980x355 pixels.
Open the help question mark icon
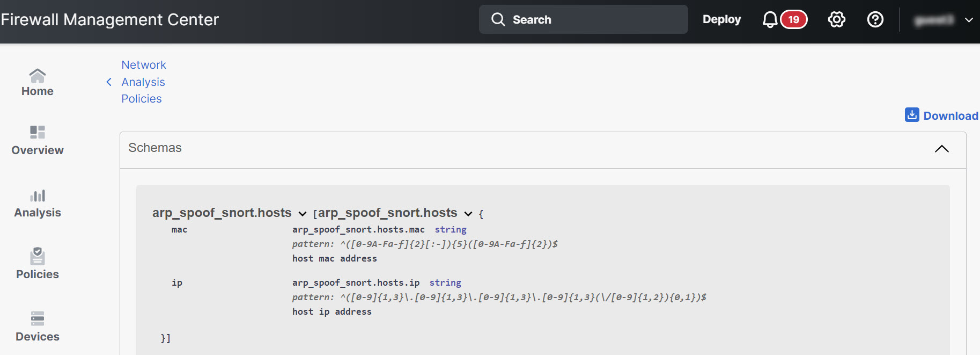(875, 20)
